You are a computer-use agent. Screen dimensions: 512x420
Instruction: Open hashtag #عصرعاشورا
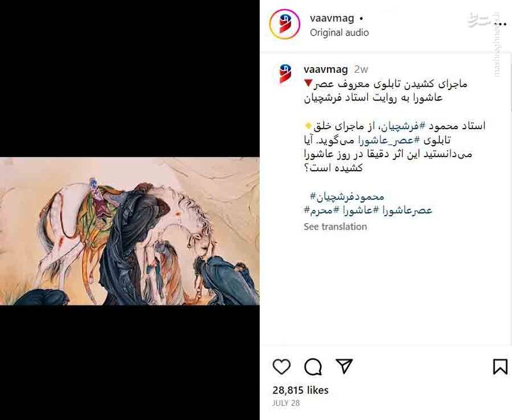pyautogui.click(x=403, y=210)
